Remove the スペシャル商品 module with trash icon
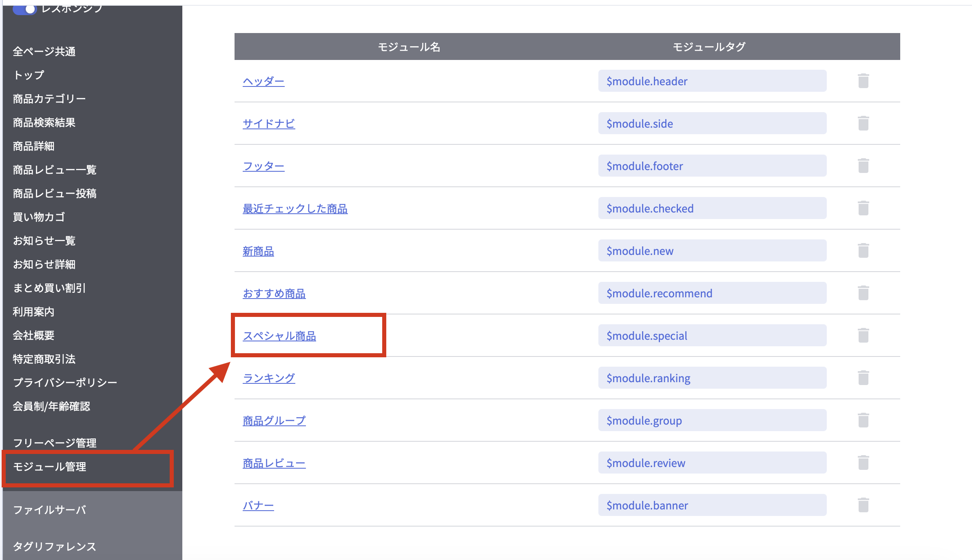The height and width of the screenshot is (560, 972). point(863,335)
